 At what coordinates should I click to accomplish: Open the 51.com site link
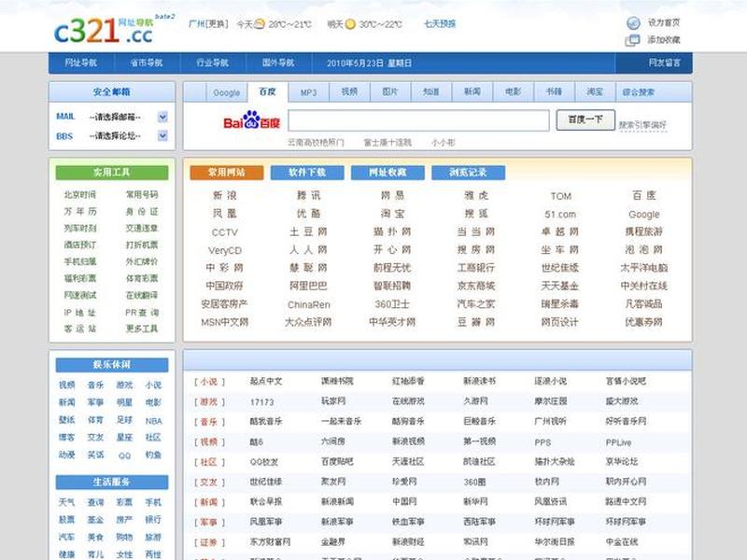click(x=560, y=215)
